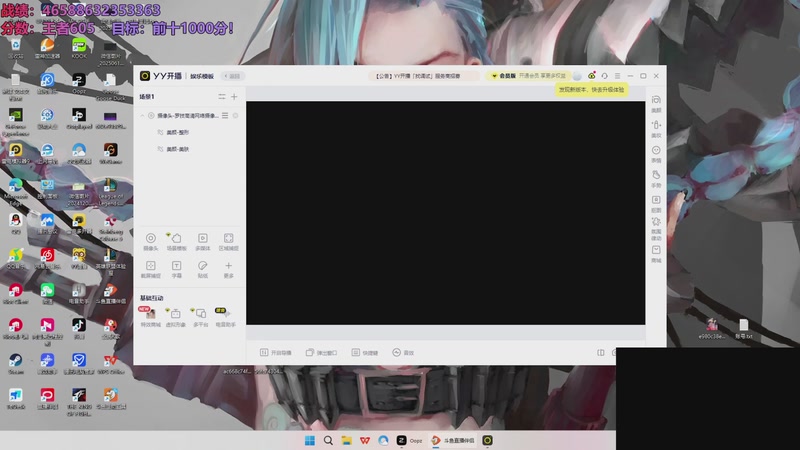
Task: Click the refresh icon in YY title bar
Action: coord(605,76)
